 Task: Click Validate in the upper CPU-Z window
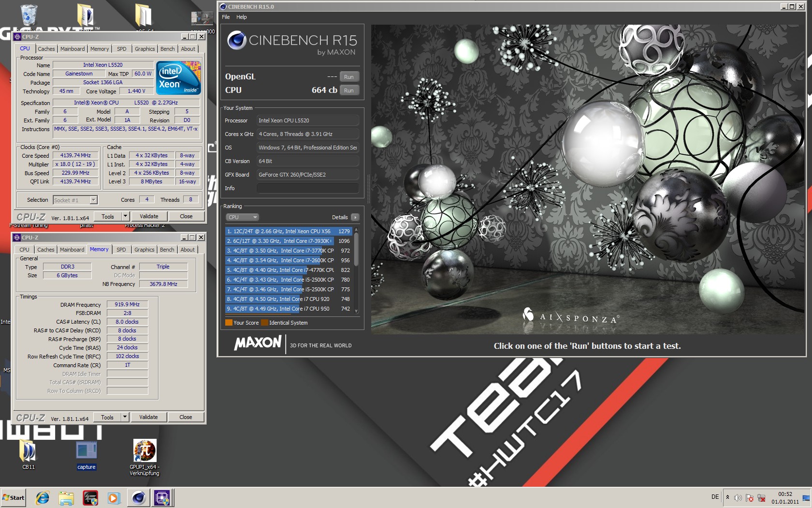[x=149, y=216]
